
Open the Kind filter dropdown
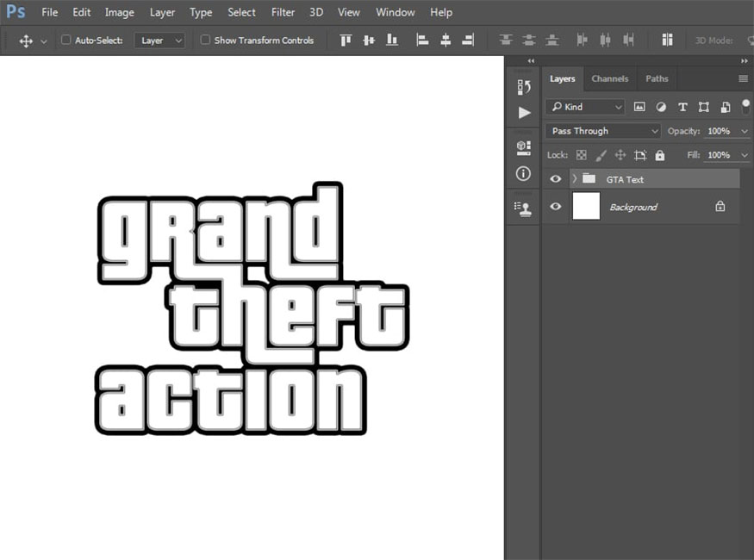pos(584,107)
